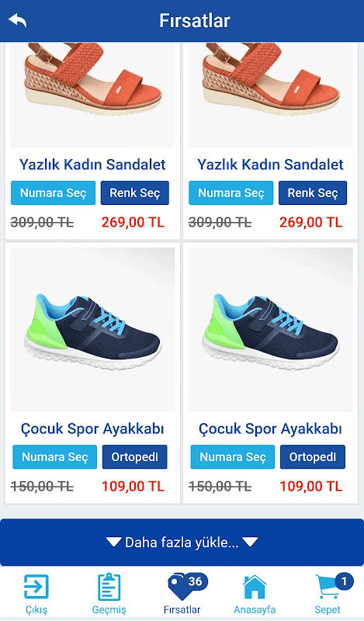Go to Anasayfa home icon
364x621 pixels.
coord(255,587)
